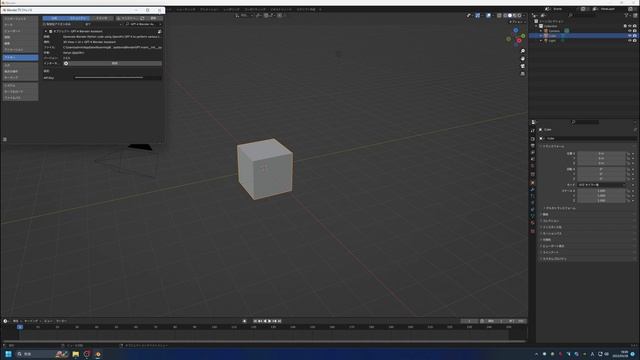Toggle the GPT-4 Blender Assistant add-on checkbox
Viewport: 640px width, 360px height.
click(x=51, y=31)
